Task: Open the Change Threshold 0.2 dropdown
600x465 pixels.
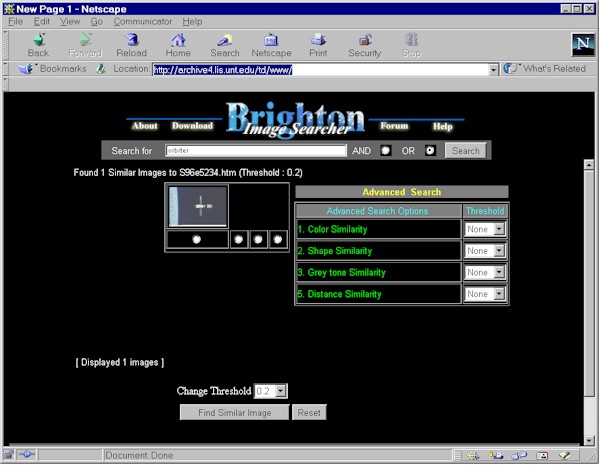Action: point(280,391)
